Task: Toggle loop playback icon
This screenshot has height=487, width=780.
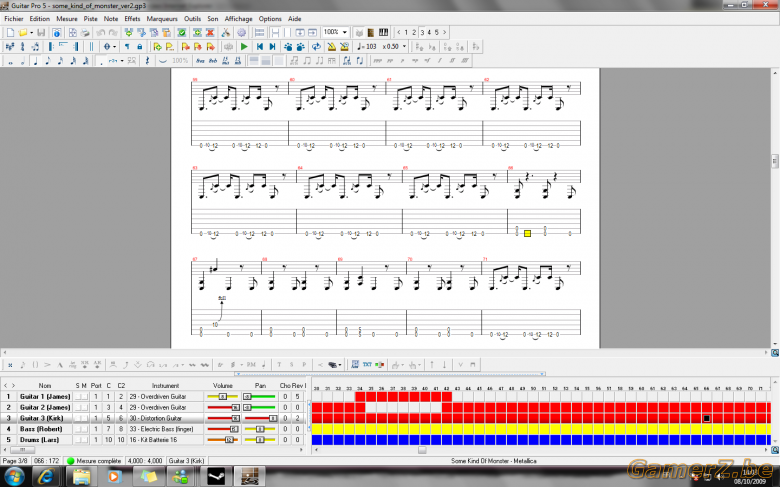Action: 316,47
